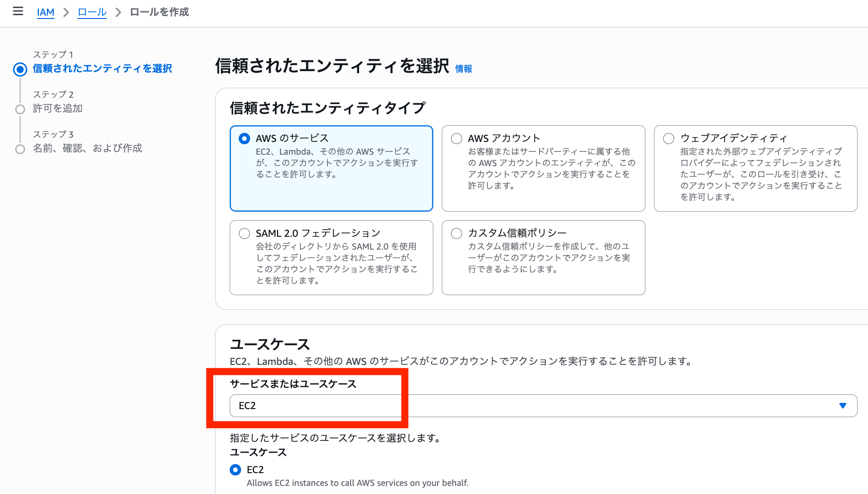
Task: Open the ロール breadcrumb link
Action: (92, 12)
